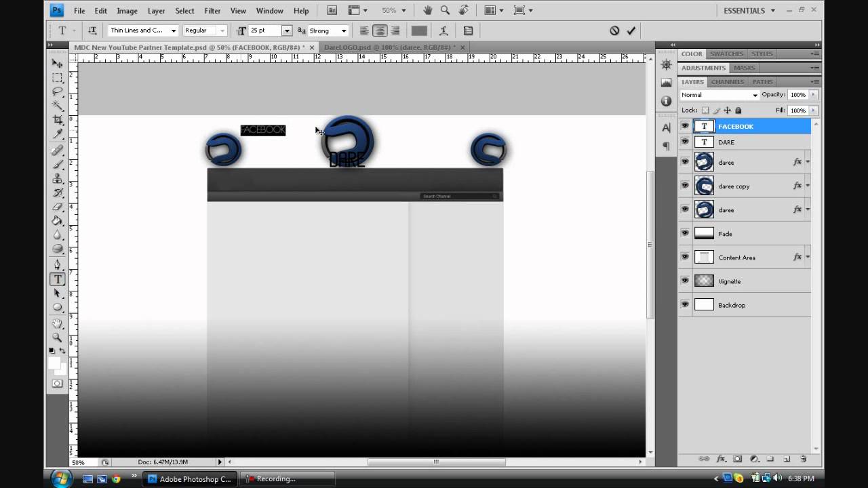Screen dimensions: 868x488
Task: Switch to the SWATCHES tab
Action: pos(726,54)
